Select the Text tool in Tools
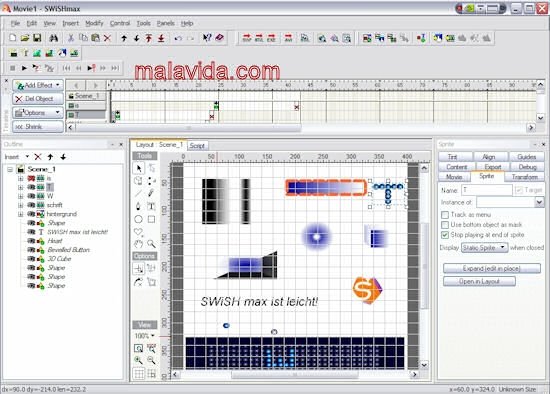This screenshot has height=394, width=550. pos(151,206)
